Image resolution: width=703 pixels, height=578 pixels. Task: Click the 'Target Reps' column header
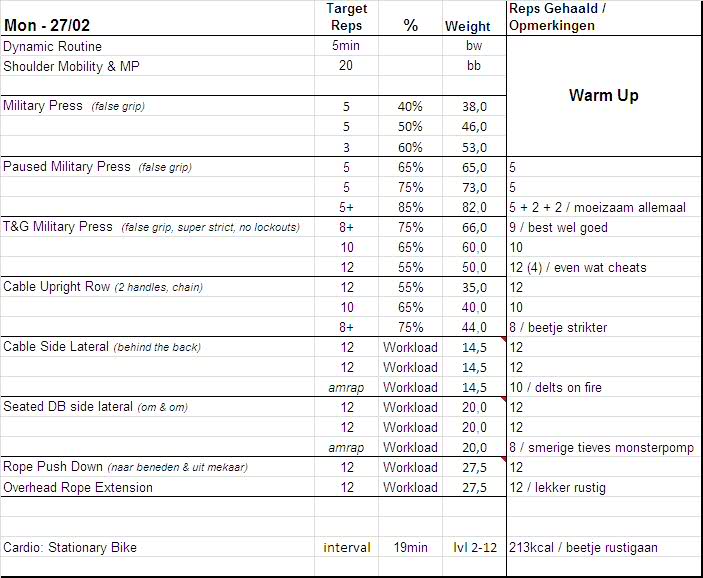[347, 17]
